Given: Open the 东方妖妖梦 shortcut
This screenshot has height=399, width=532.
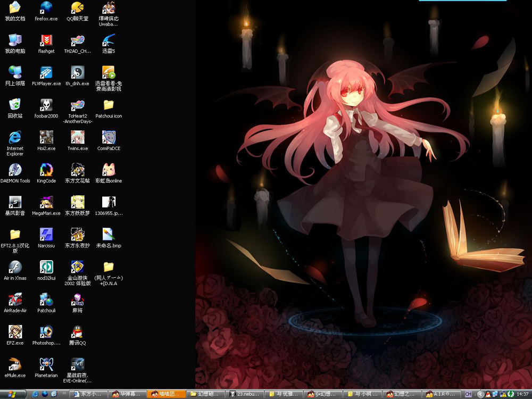Looking at the screenshot, I should pyautogui.click(x=77, y=206).
